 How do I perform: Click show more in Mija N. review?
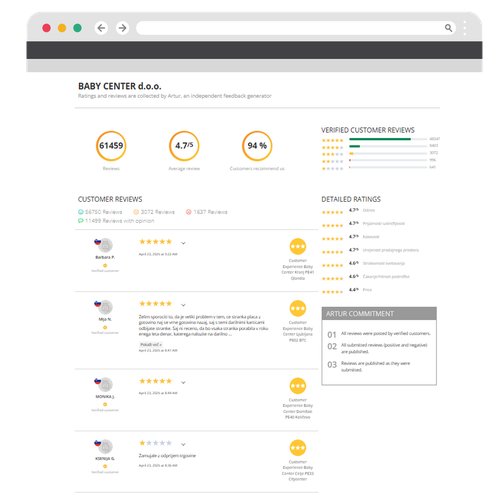(x=151, y=345)
